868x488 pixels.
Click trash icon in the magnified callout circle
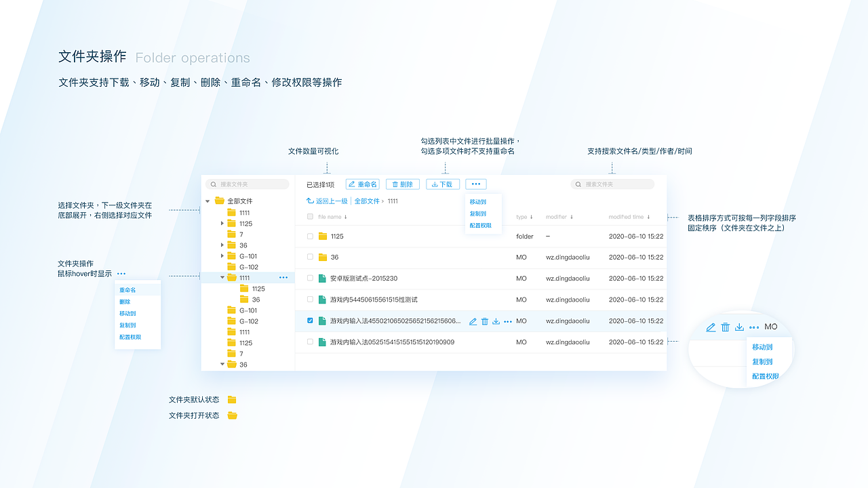[x=726, y=327]
